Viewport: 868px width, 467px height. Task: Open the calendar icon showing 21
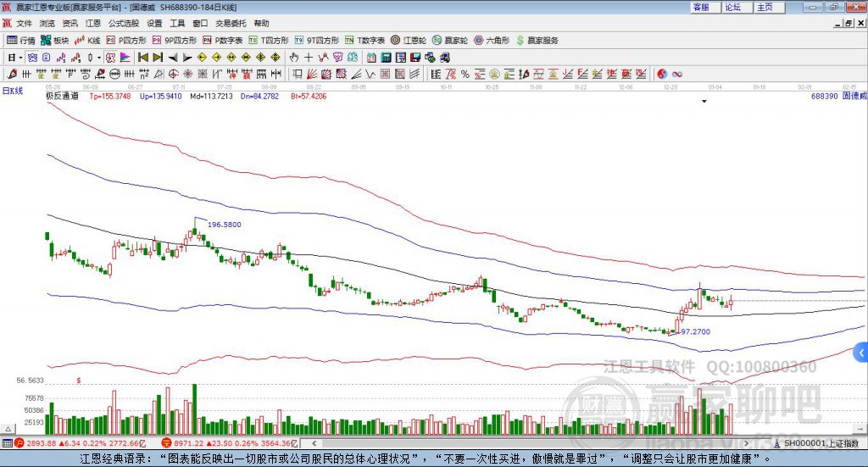pos(371,58)
